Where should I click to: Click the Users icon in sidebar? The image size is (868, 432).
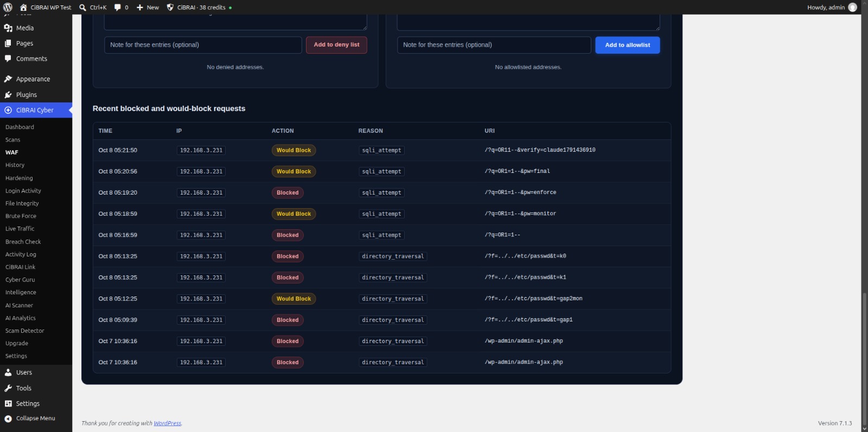point(8,372)
